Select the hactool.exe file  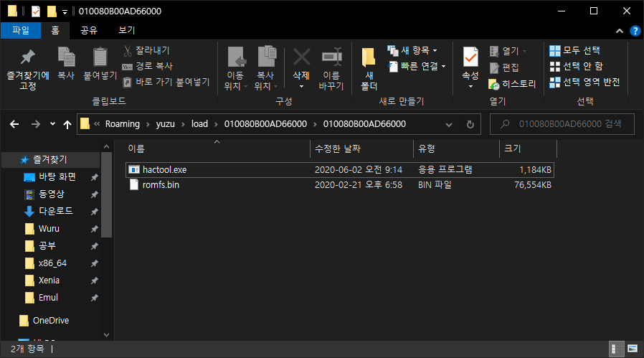pos(340,170)
